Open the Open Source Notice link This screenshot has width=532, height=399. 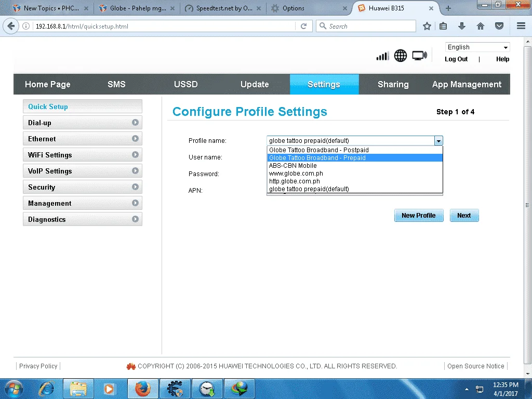point(476,366)
